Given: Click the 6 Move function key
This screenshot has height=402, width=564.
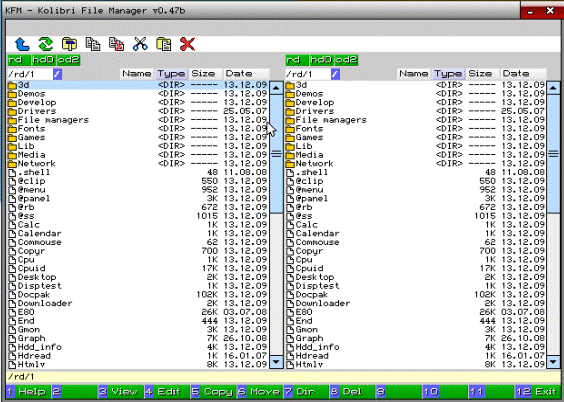Looking at the screenshot, I should pyautogui.click(x=259, y=392).
